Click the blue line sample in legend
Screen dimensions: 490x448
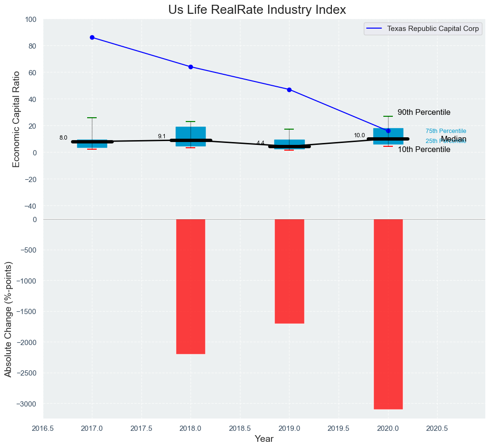tap(375, 29)
